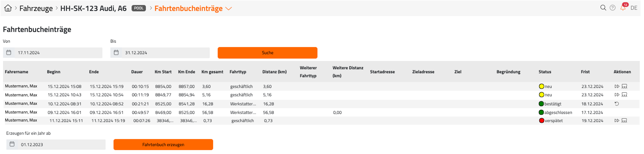Viewport: 644px width, 154px height.
Task: Click the Von date field 17.11.2024
Action: pyautogui.click(x=58, y=53)
